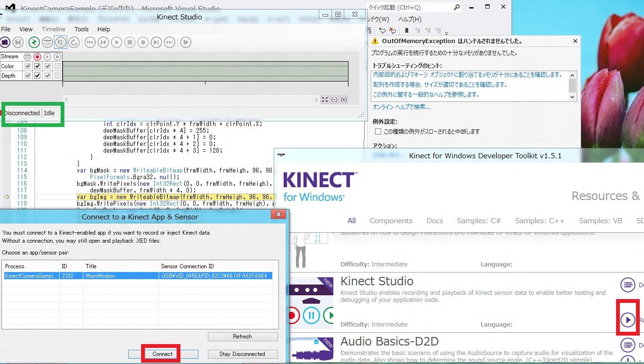Screen dimensions: 644x364
Task: Switch to the Samples: VB tab
Action: tap(601, 220)
